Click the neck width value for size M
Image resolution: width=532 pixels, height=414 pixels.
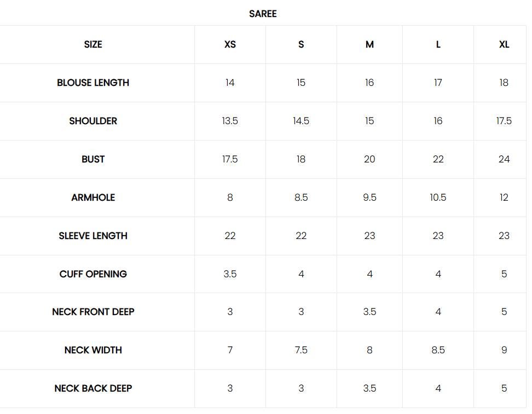coord(369,350)
